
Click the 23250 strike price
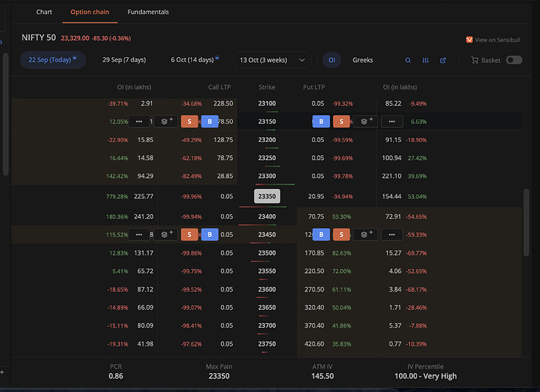click(267, 158)
